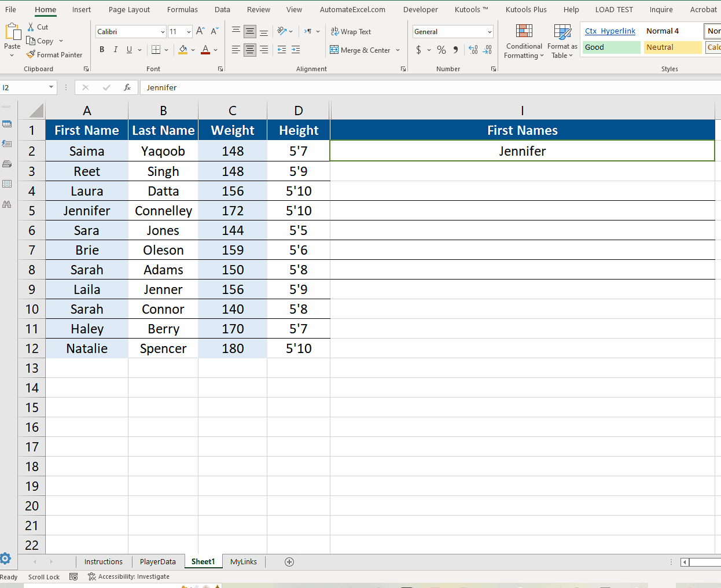Open Conditional Formatting
Screen dimensions: 721x588
coord(524,42)
